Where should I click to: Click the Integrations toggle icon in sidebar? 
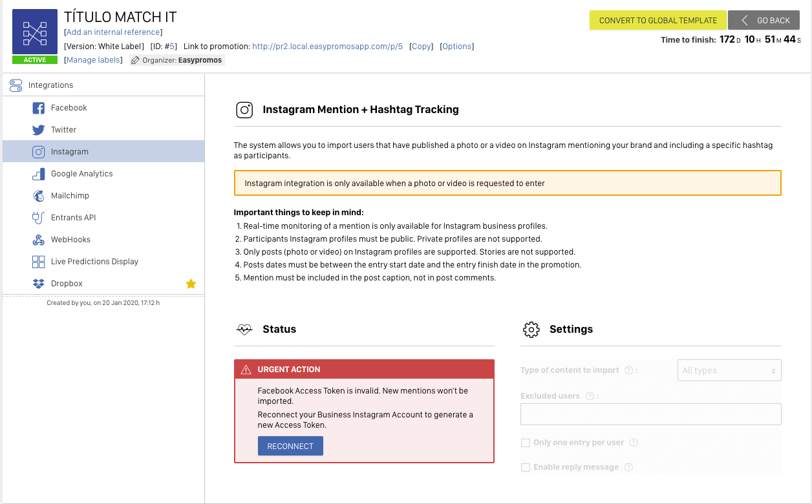click(x=16, y=85)
